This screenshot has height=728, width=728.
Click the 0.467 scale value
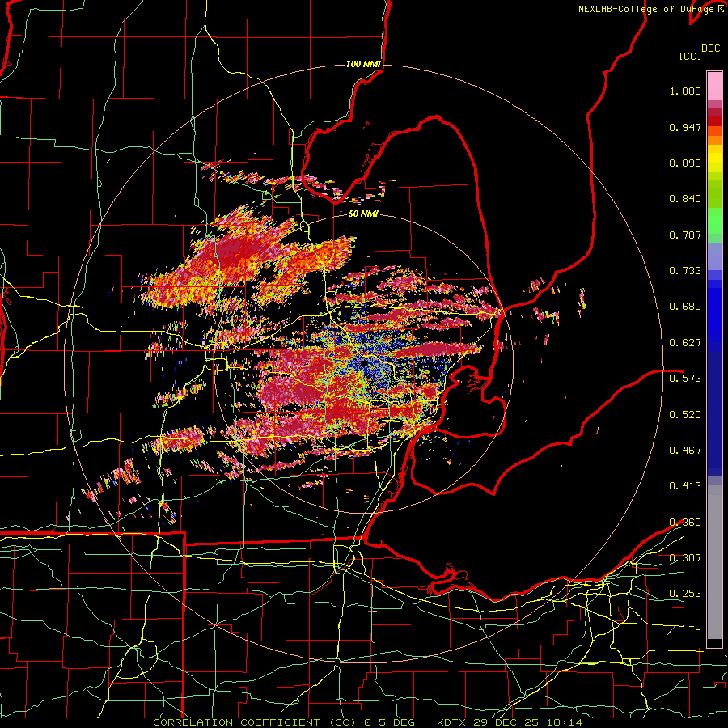pyautogui.click(x=685, y=451)
